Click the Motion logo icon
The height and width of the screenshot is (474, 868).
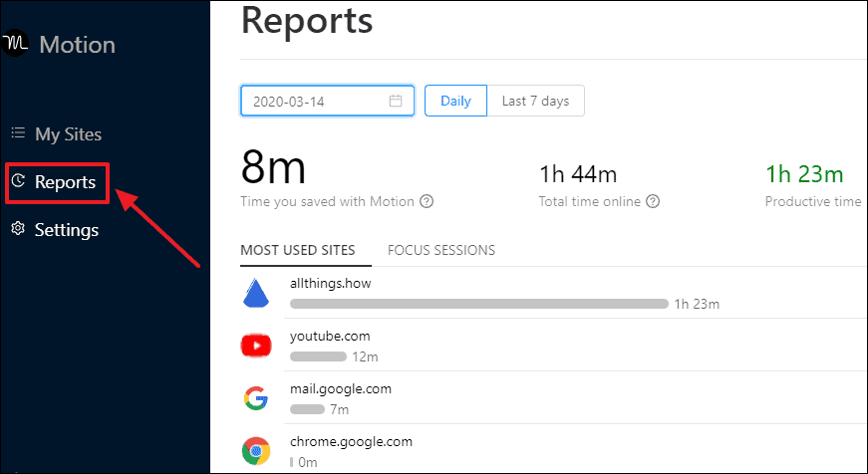point(14,43)
